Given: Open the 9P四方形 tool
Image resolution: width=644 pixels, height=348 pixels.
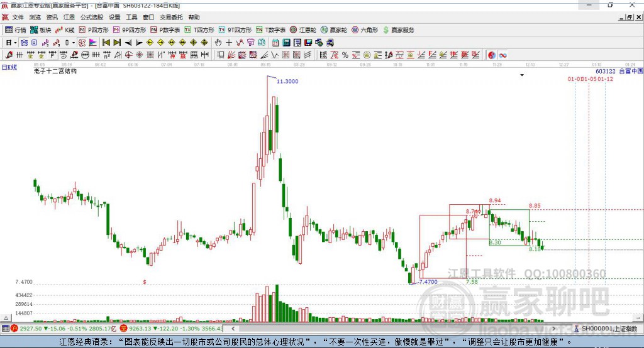Looking at the screenshot, I should [130, 30].
